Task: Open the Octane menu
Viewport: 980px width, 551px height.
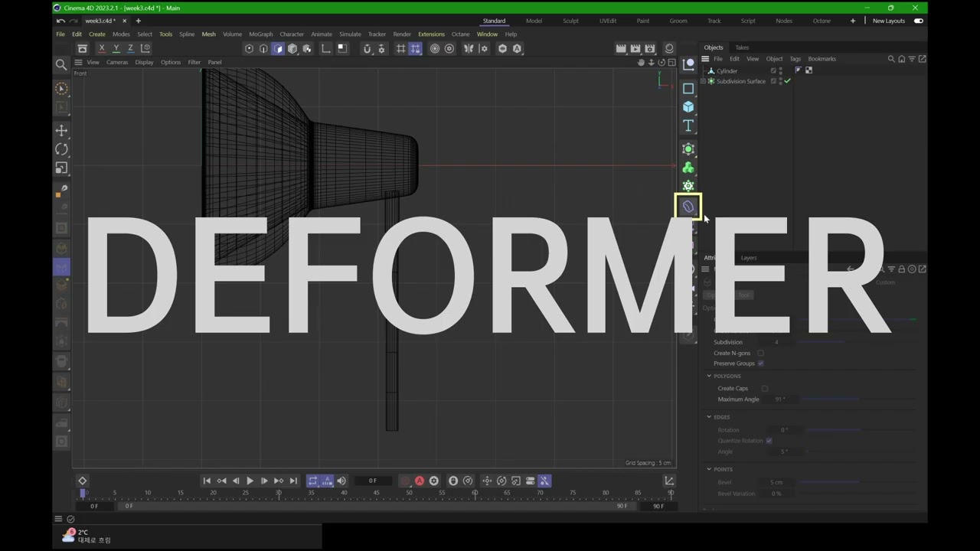Action: pyautogui.click(x=460, y=34)
